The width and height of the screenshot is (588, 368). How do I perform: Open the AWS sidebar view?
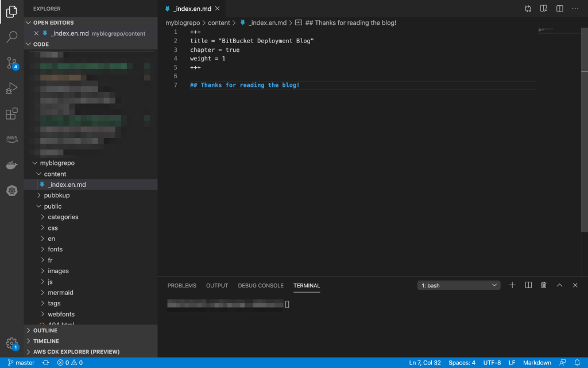(12, 138)
